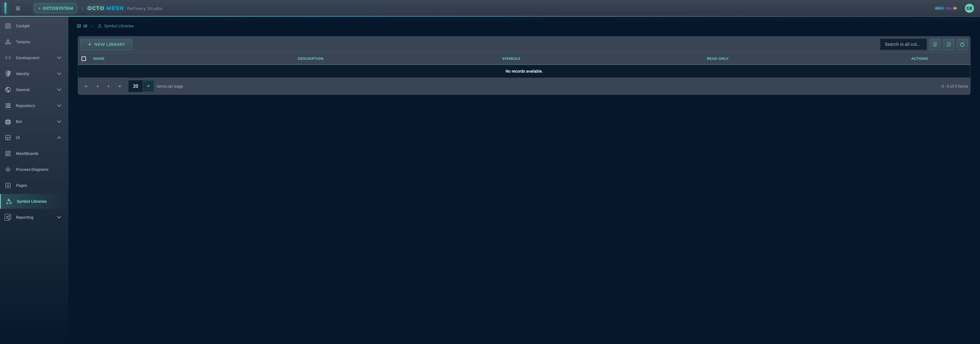Go to first page of table

(x=86, y=86)
